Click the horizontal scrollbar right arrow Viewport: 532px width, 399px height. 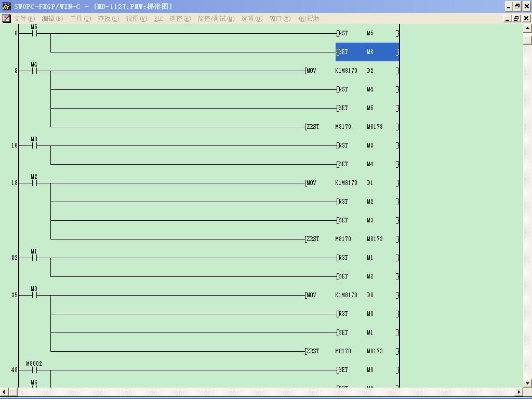pos(518,392)
